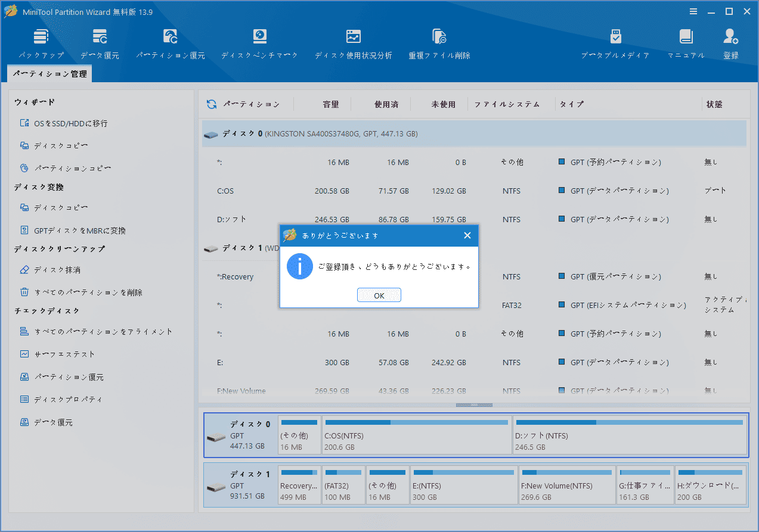
Task: Select the C:OS partition row
Action: tap(474, 191)
